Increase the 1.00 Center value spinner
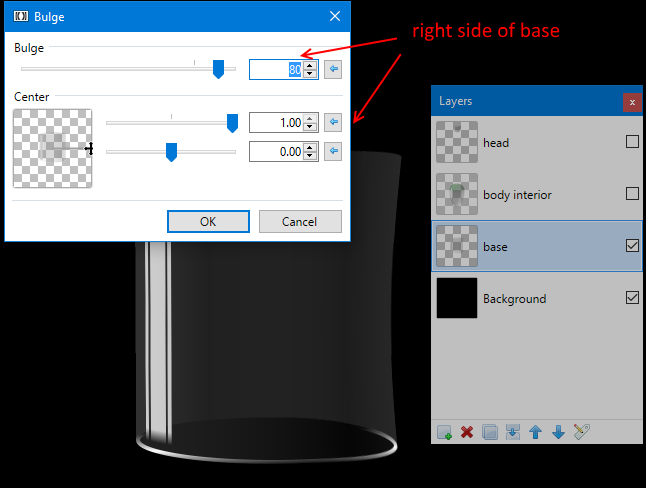The image size is (646, 488). point(310,118)
